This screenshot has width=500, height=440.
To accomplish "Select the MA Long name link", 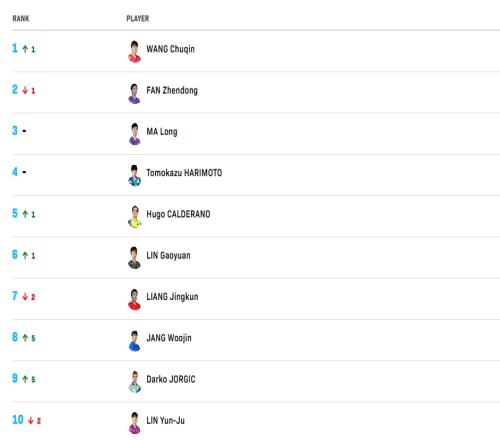I will point(162,132).
